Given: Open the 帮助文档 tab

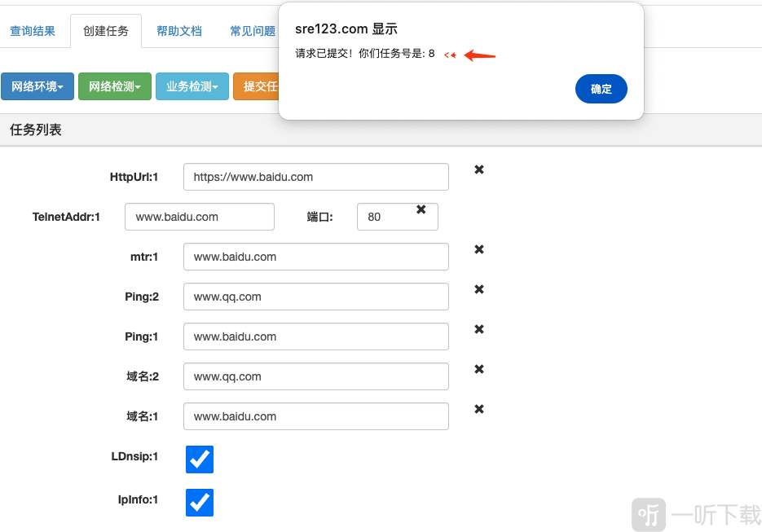Looking at the screenshot, I should [x=179, y=29].
